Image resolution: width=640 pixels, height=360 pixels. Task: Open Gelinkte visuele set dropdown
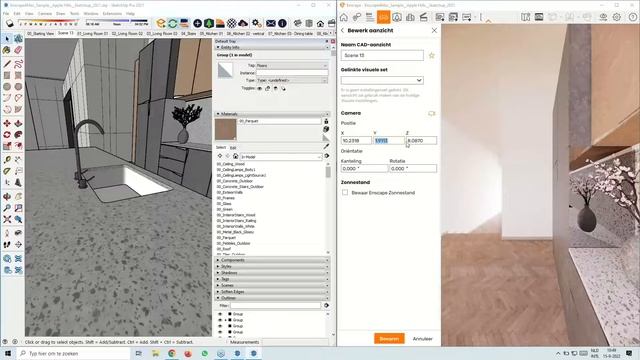[382, 80]
